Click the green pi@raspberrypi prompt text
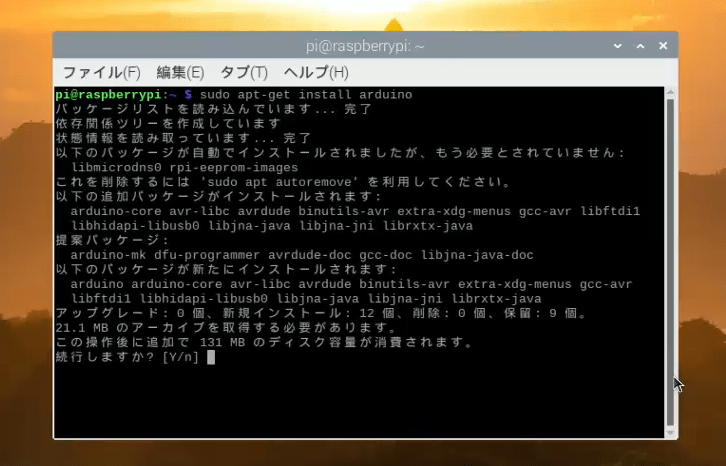This screenshot has width=726, height=466. pos(108,95)
